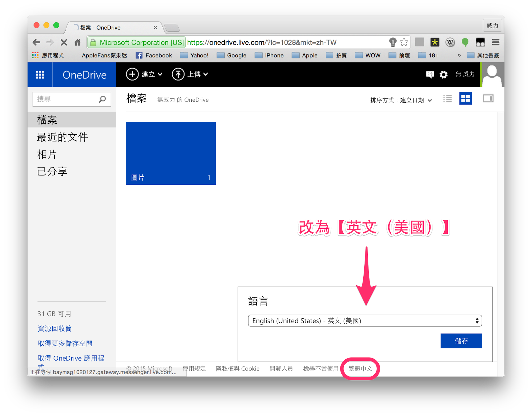Open the 上傳 upload menu
Screen dimensions: 532x416
click(x=190, y=74)
